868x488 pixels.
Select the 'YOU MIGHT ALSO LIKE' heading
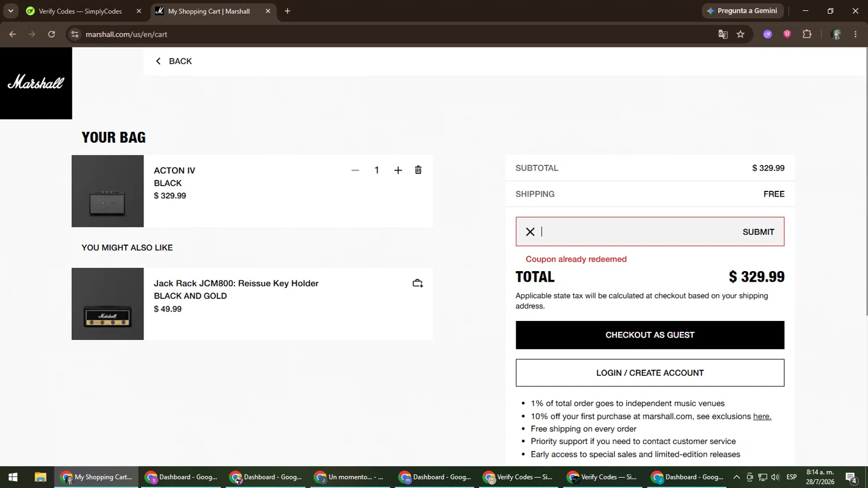pos(127,247)
